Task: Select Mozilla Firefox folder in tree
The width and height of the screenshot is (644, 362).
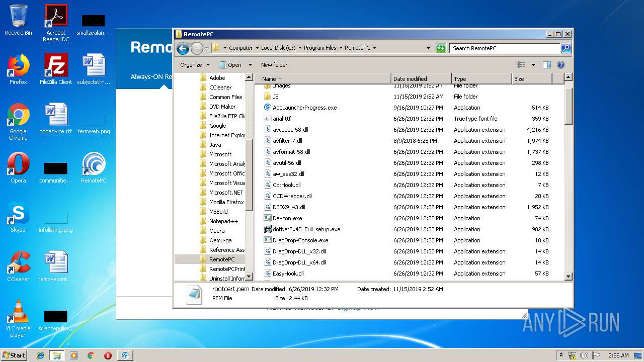Action: tap(226, 202)
